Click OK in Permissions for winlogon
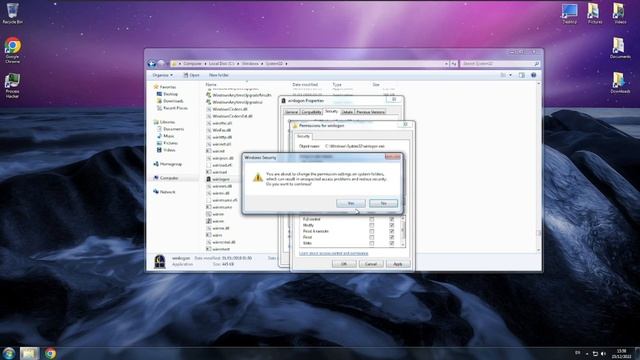 point(344,264)
